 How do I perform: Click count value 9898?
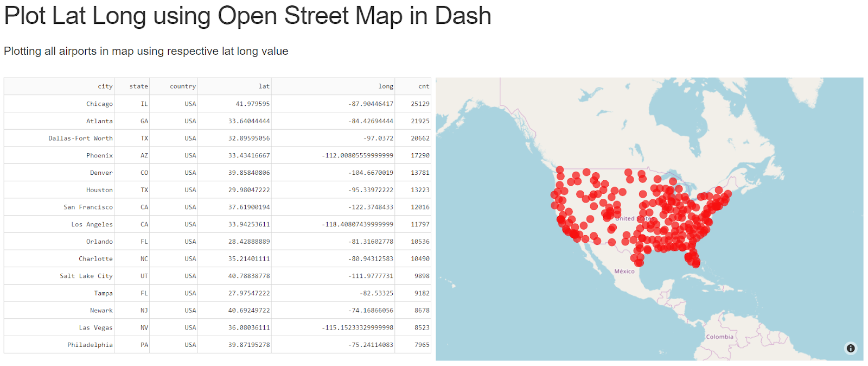413,276
